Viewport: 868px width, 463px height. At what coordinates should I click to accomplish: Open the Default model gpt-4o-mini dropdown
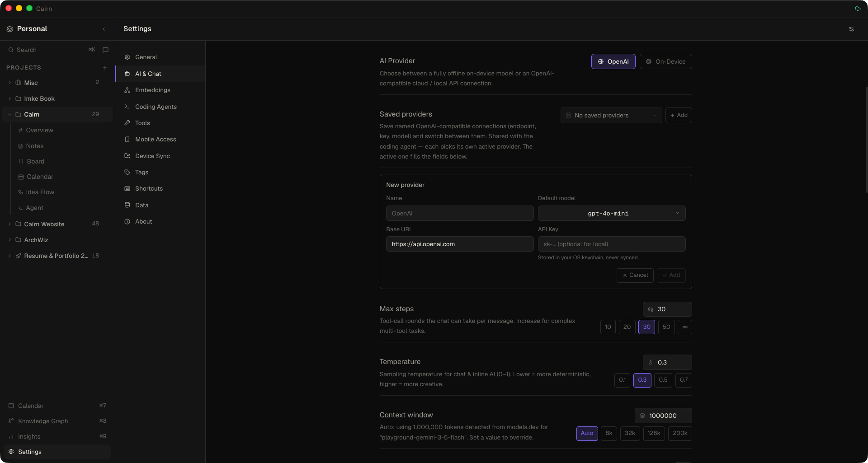(x=612, y=213)
